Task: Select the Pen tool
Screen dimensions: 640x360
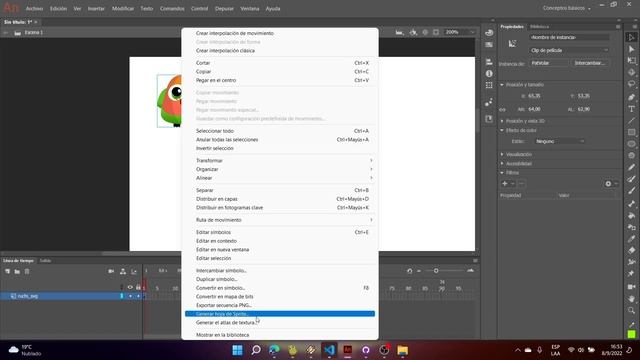Action: point(631,97)
